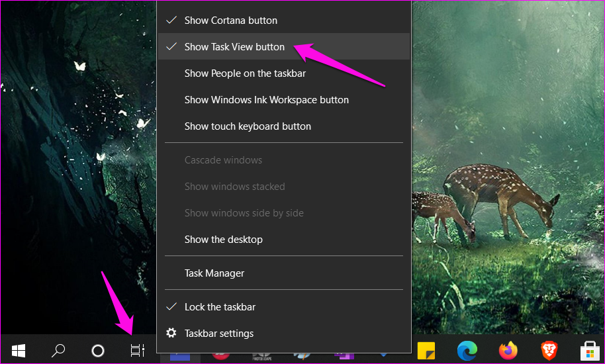
Task: Launch Cortana from the taskbar circle icon
Action: (98, 350)
